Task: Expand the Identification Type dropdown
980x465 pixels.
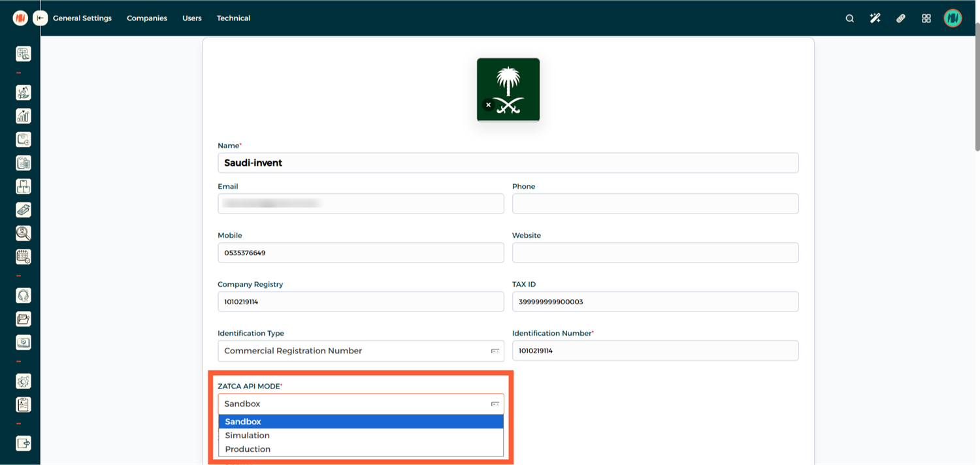Action: pyautogui.click(x=360, y=351)
